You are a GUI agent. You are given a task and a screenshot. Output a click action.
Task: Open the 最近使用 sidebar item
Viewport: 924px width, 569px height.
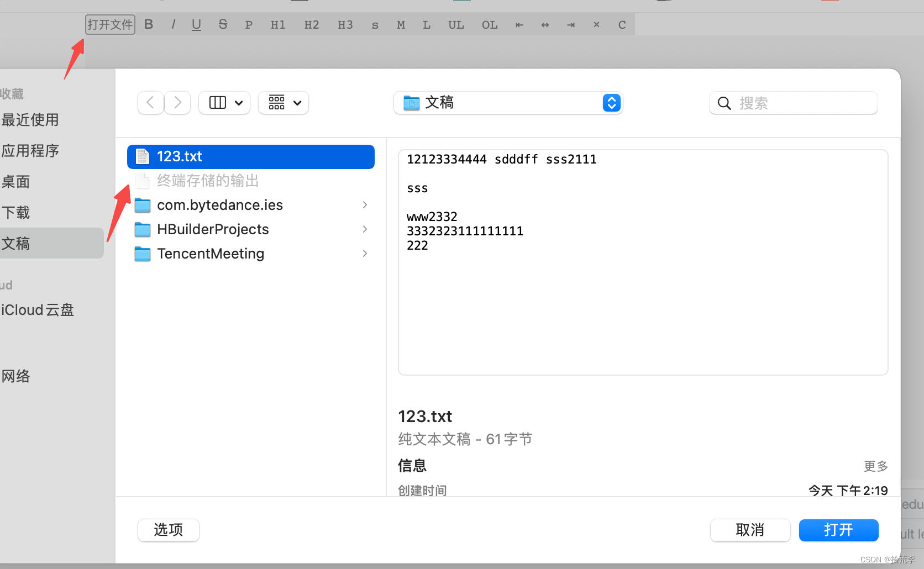pyautogui.click(x=30, y=120)
